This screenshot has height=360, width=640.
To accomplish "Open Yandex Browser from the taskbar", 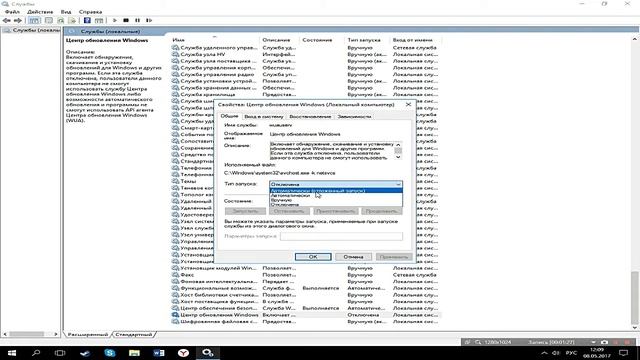I will [x=183, y=353].
